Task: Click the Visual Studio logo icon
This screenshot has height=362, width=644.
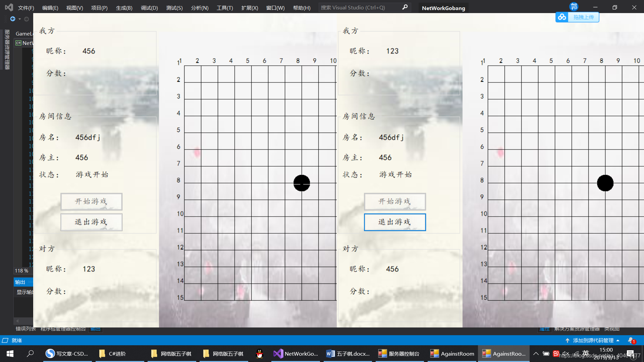Action: point(9,7)
